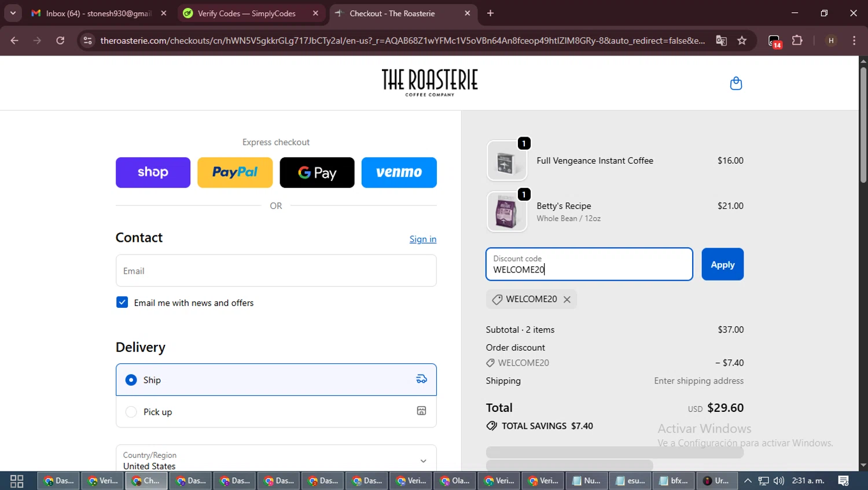Open the 'Ola...' Chrome taskbar window
The height and width of the screenshot is (490, 868).
click(455, 481)
